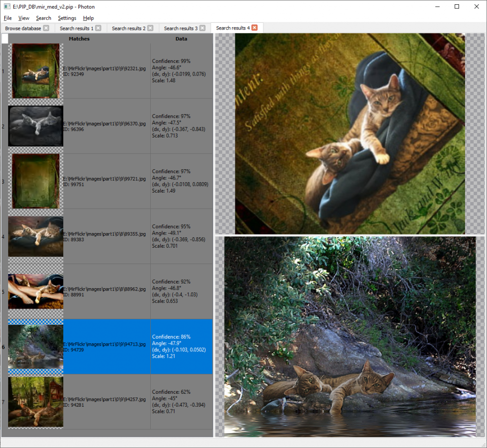Close the Search results 4 tab

(254, 28)
